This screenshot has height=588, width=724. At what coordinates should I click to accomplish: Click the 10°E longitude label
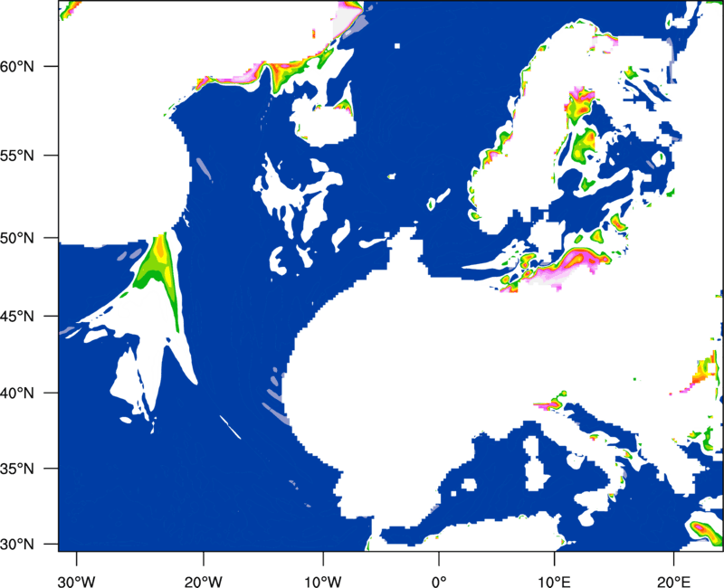tap(554, 582)
